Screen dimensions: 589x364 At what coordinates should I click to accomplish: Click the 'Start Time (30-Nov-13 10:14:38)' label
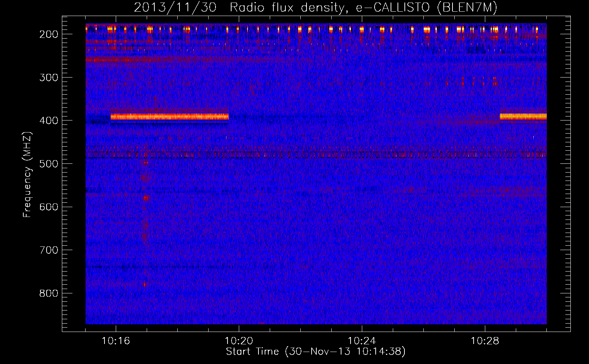coord(316,352)
